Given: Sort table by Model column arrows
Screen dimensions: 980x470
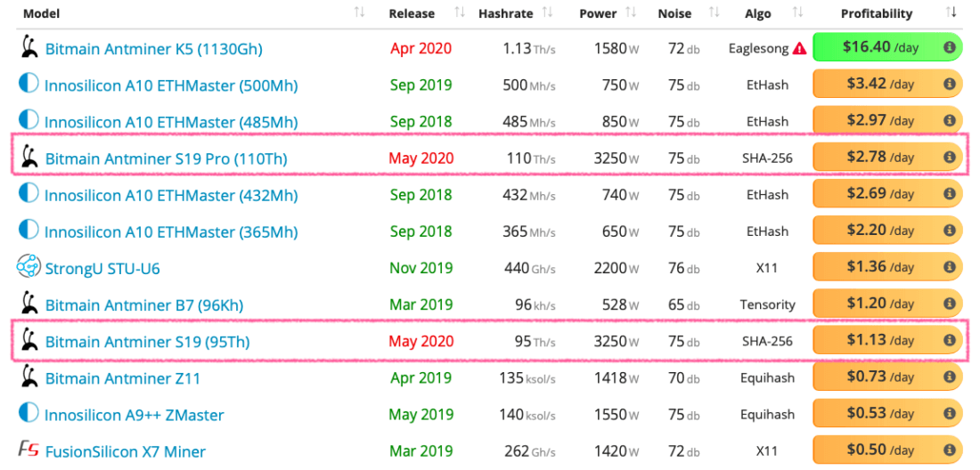Looking at the screenshot, I should [x=359, y=12].
